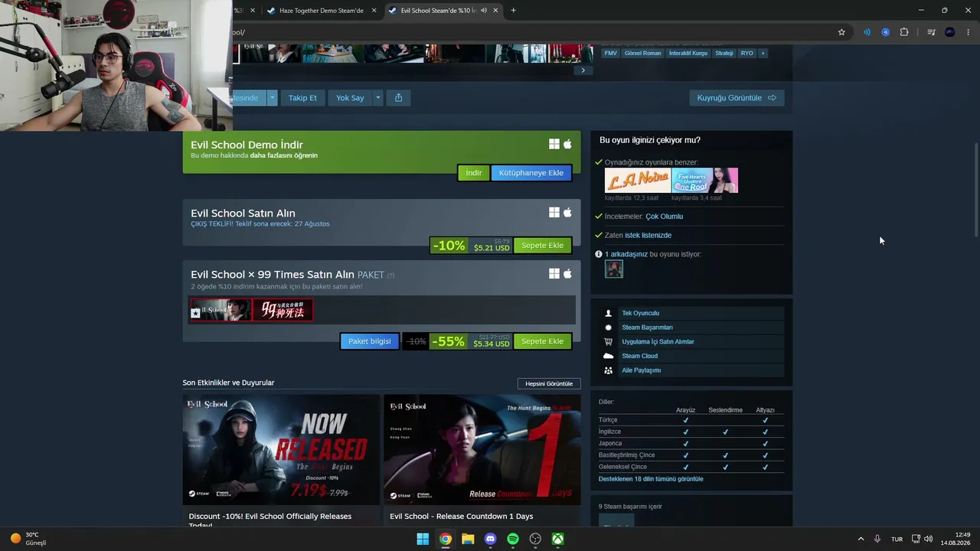Show hidden system tray icons
The height and width of the screenshot is (551, 980).
click(x=861, y=539)
